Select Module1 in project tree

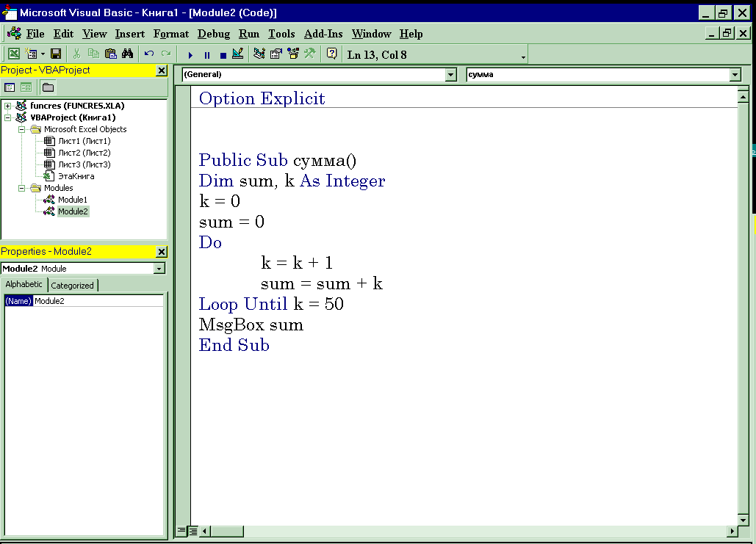(73, 200)
